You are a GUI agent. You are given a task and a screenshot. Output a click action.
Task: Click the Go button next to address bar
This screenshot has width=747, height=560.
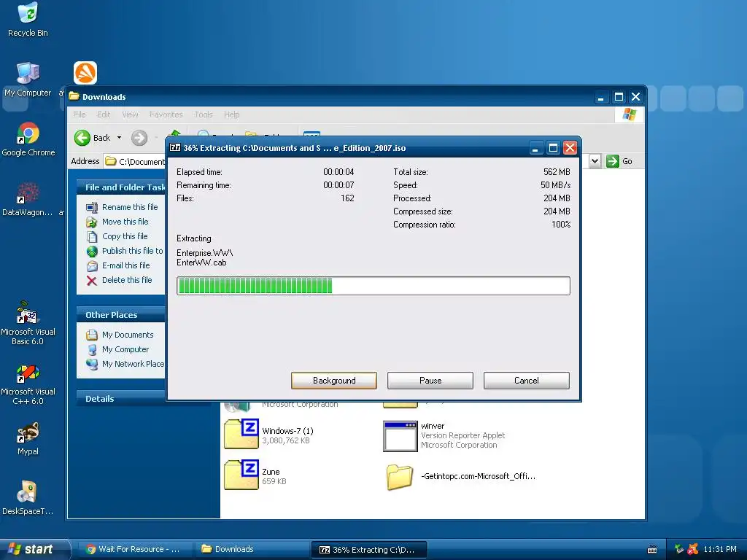pyautogui.click(x=619, y=161)
